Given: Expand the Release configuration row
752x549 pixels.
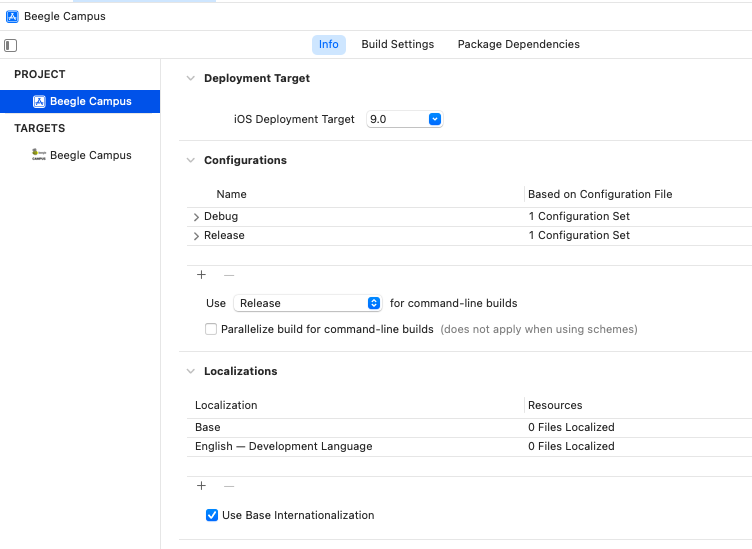Looking at the screenshot, I should tap(196, 236).
